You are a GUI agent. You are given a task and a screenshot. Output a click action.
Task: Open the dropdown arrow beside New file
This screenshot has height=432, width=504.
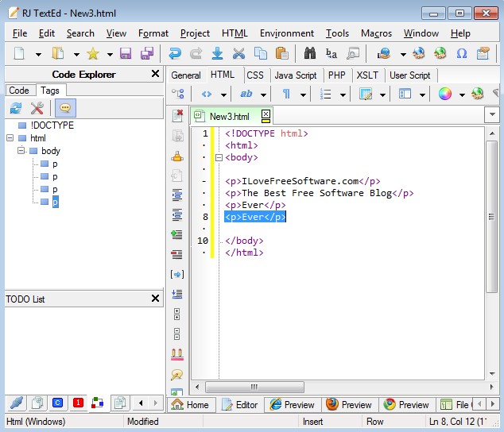pyautogui.click(x=37, y=54)
